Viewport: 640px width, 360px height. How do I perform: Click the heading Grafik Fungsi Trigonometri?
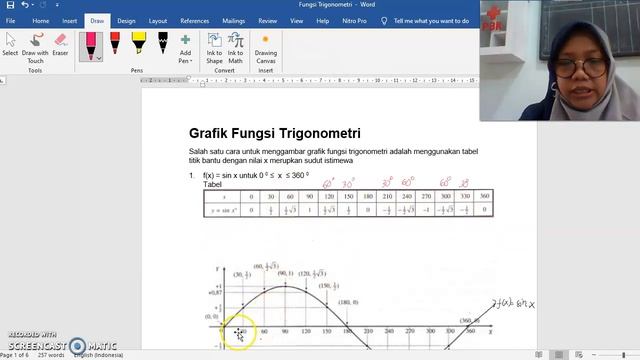point(275,133)
